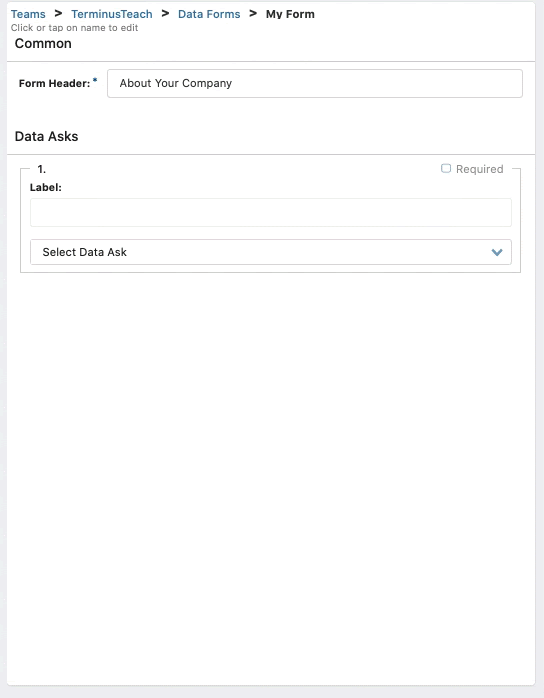Viewport: 544px width, 698px height.
Task: Select the Common section heading
Action: [43, 44]
